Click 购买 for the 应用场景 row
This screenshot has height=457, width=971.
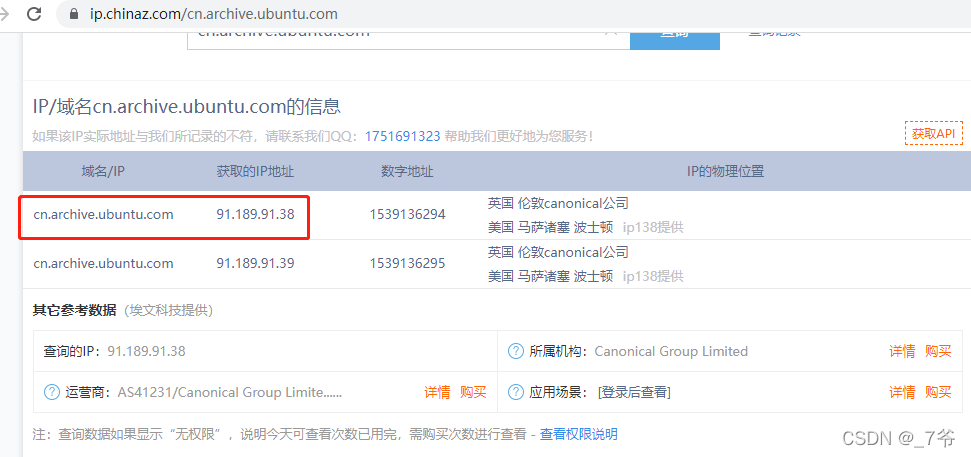(x=938, y=392)
